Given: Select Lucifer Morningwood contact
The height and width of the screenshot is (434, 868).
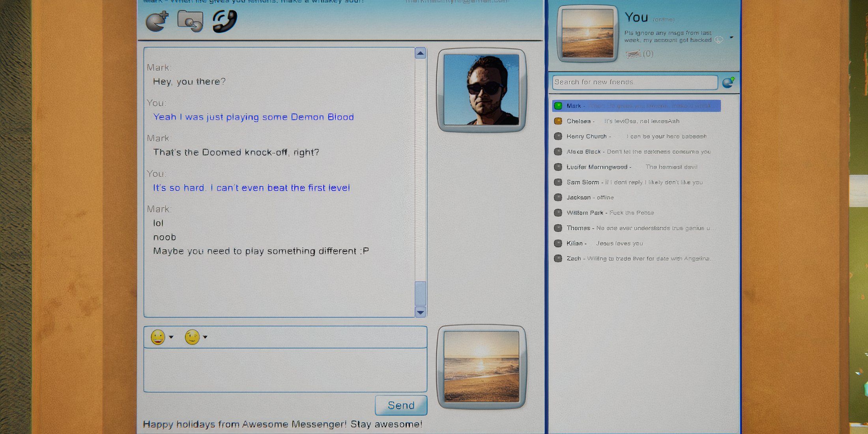Looking at the screenshot, I should point(597,167).
